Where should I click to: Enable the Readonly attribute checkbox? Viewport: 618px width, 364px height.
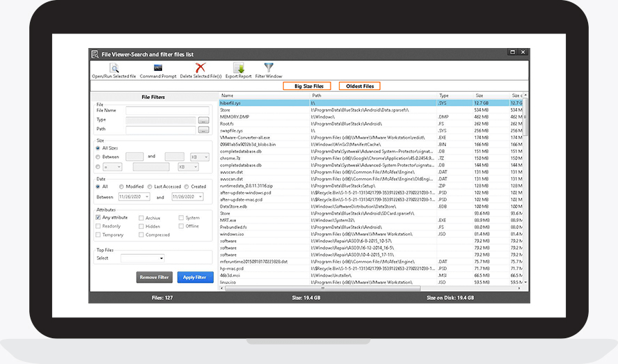pyautogui.click(x=98, y=226)
